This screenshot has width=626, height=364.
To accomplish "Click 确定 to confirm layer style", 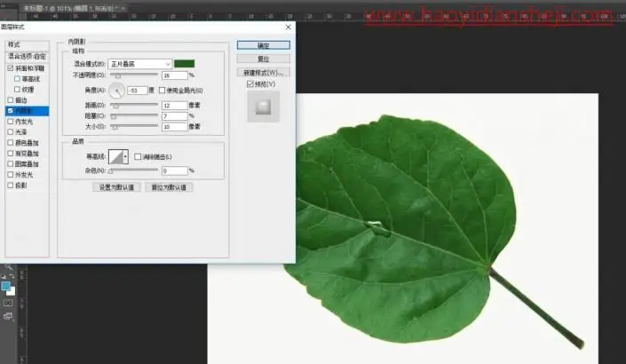I will pos(264,45).
